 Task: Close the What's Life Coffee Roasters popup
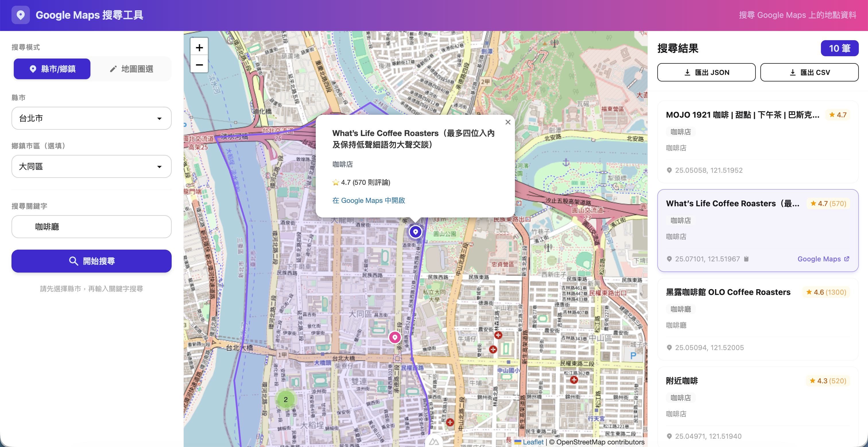point(508,122)
